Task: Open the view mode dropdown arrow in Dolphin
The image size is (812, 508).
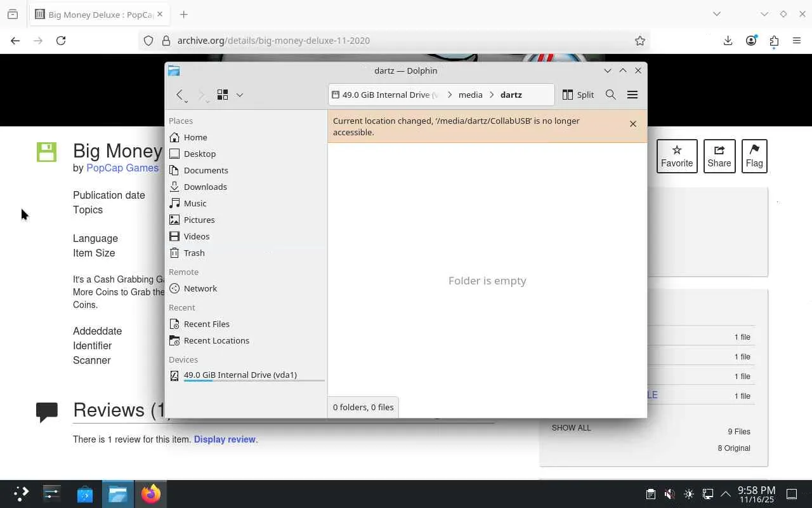Action: pos(239,95)
